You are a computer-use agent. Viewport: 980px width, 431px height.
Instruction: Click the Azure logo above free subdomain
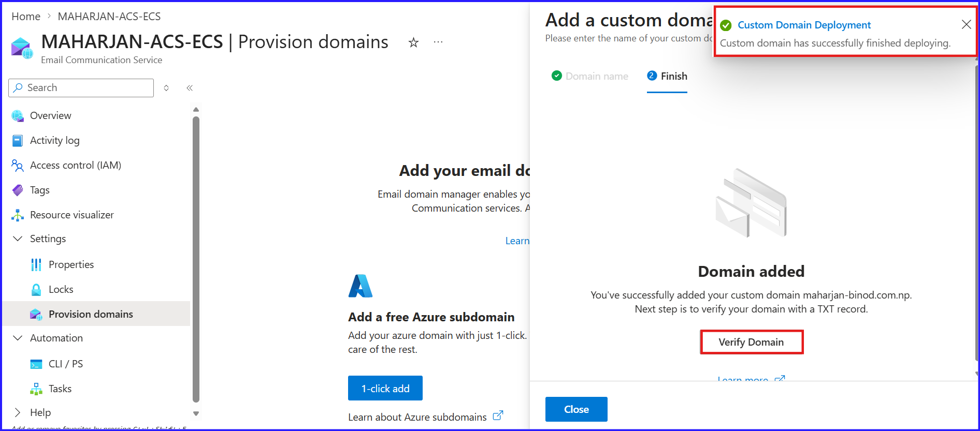click(361, 286)
